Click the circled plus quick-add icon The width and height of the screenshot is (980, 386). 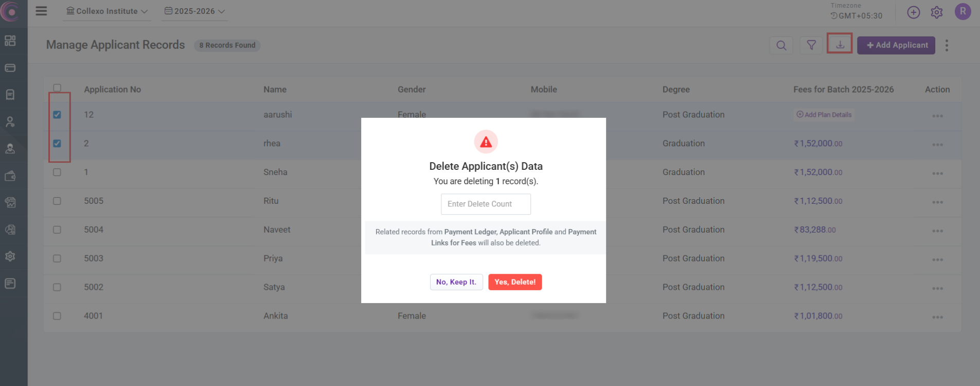coord(913,12)
